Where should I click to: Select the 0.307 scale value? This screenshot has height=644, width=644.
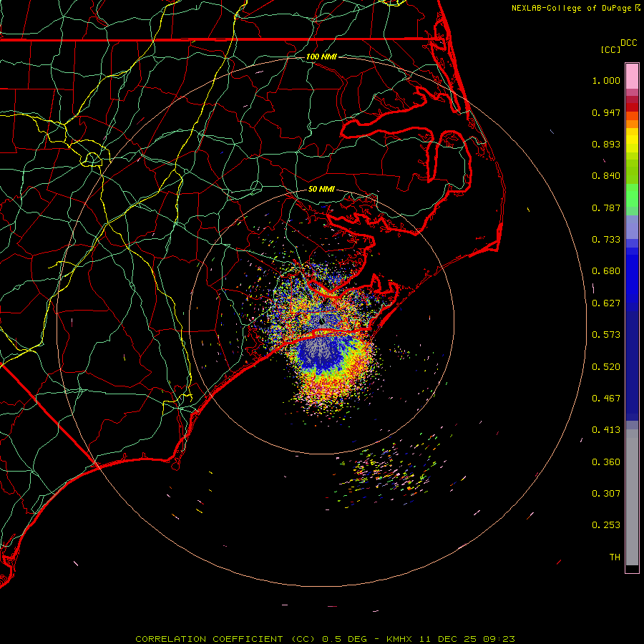tap(606, 494)
